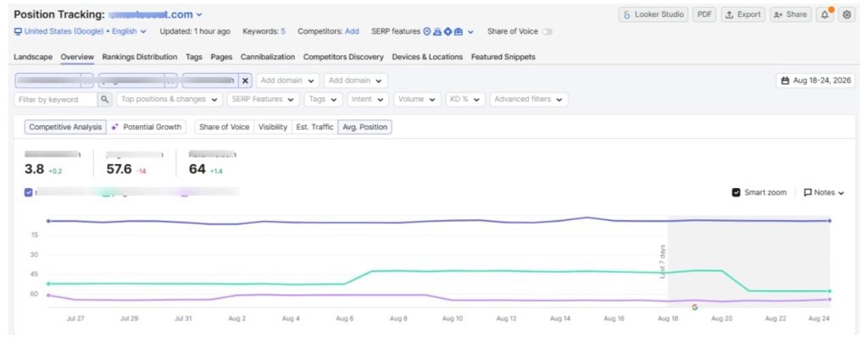Expand SERP features chevron in header
868x353 pixels.
click(x=470, y=32)
